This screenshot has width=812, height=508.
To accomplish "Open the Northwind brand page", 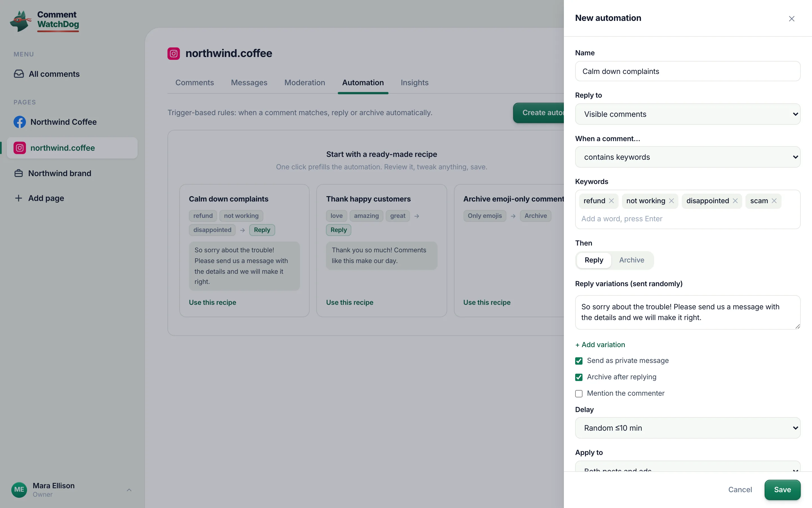I will point(72,173).
